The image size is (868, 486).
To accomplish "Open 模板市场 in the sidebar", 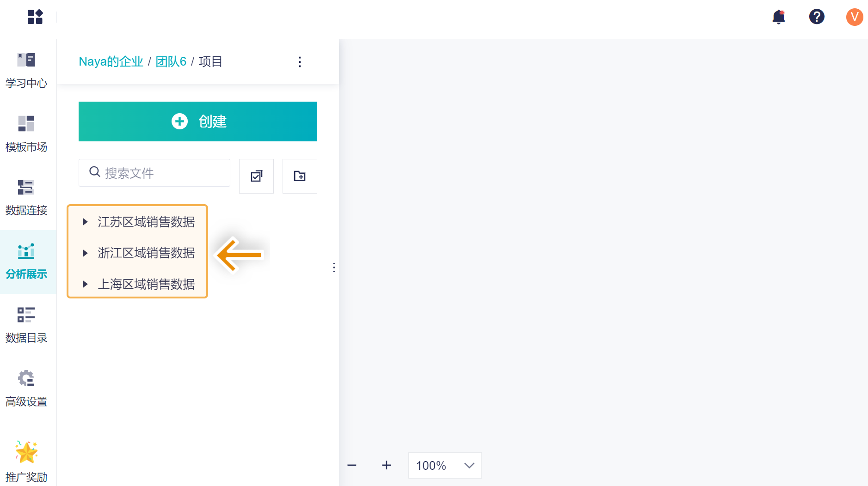I will (x=26, y=134).
